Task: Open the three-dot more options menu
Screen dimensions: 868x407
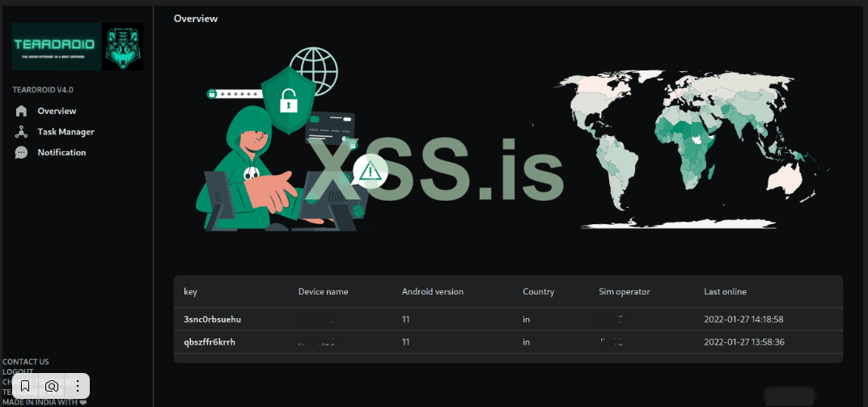Action: [78, 386]
